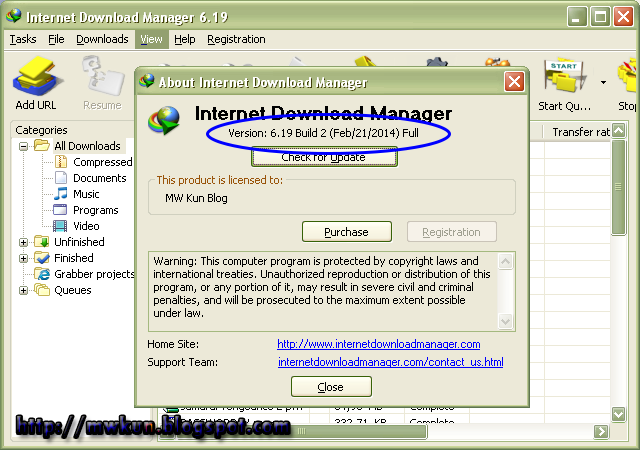Select Programs category label
The image size is (640, 450).
click(x=96, y=210)
